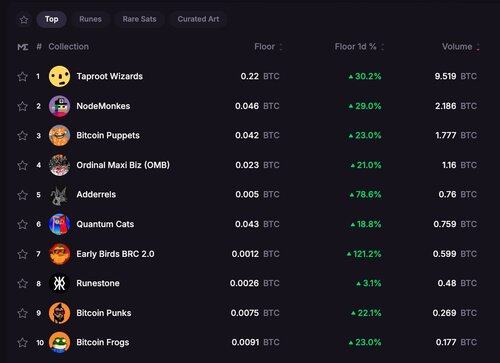
Task: Open the favorites star filter tab
Action: [24, 20]
